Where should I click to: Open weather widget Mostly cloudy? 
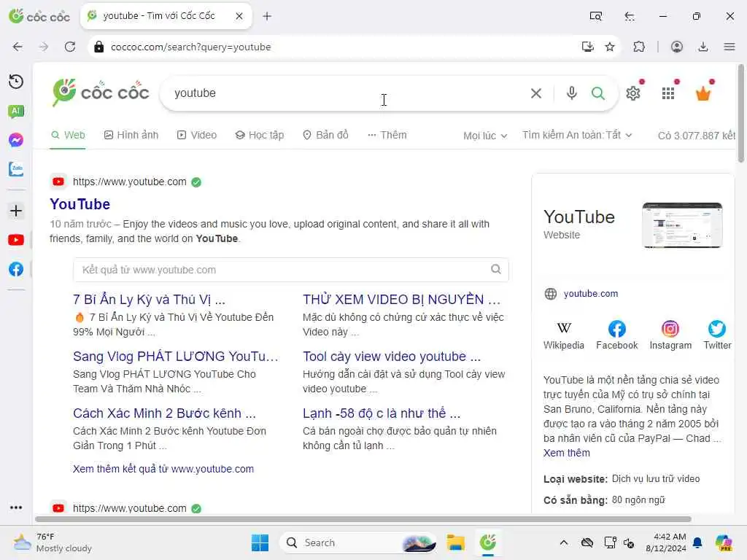pos(53,542)
